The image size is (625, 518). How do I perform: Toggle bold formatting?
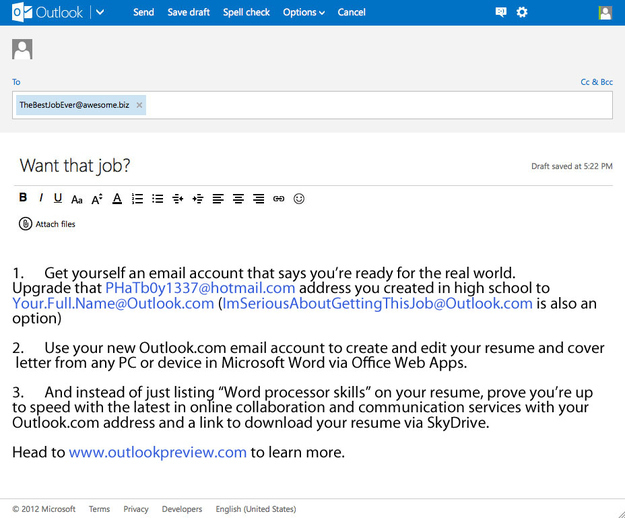click(x=23, y=198)
